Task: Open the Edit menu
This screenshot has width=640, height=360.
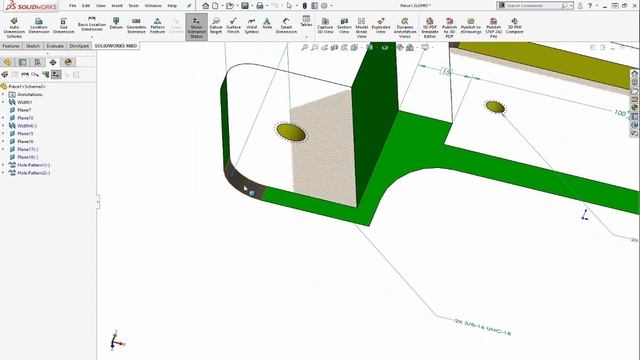Action: (x=86, y=6)
